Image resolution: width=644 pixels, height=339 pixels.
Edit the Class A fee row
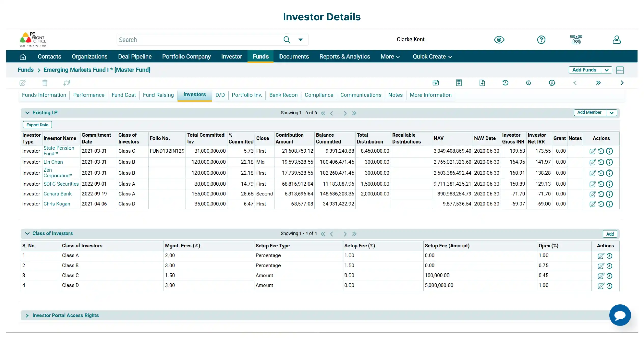tap(601, 256)
